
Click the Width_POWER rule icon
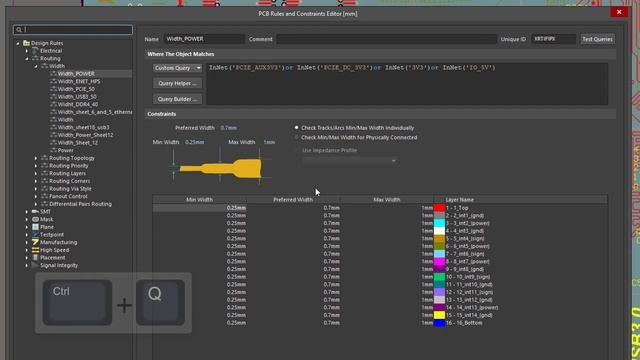(53, 73)
